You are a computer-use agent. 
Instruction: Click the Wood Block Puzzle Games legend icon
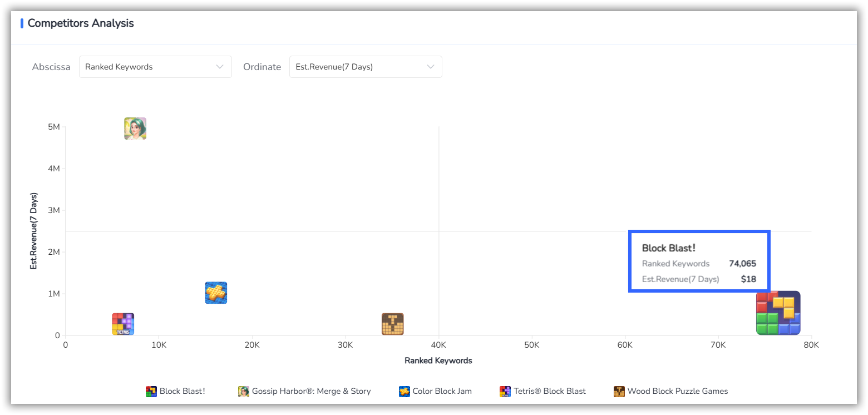[x=619, y=391]
